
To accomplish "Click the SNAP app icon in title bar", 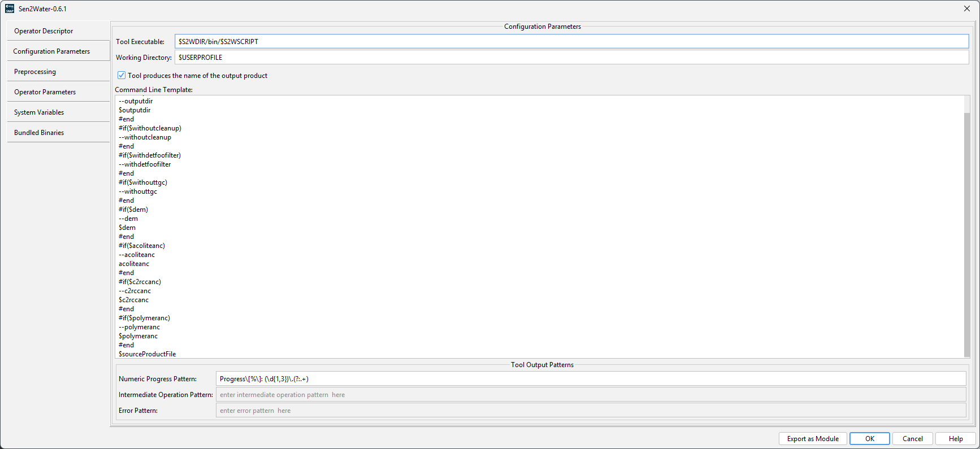I will pos(10,8).
